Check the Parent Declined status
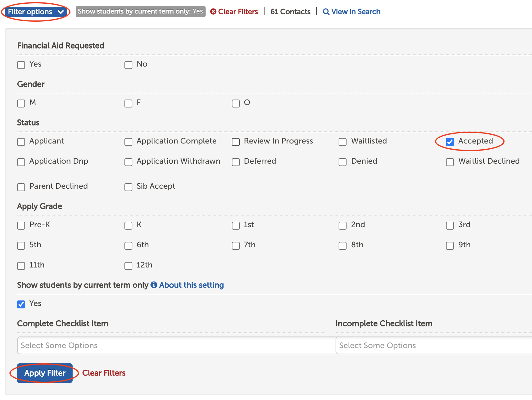The image size is (532, 400). [x=21, y=187]
